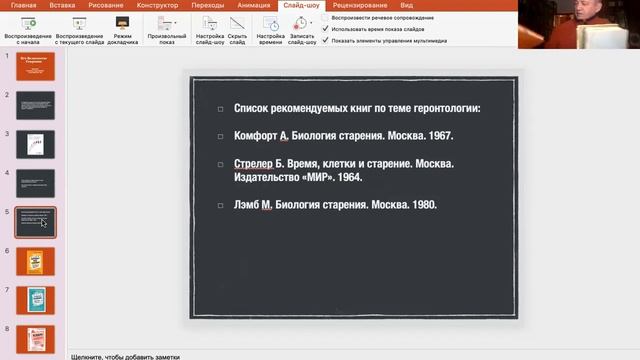The height and width of the screenshot is (360, 640).
Task: Open the Рецензирование tab
Action: (360, 5)
